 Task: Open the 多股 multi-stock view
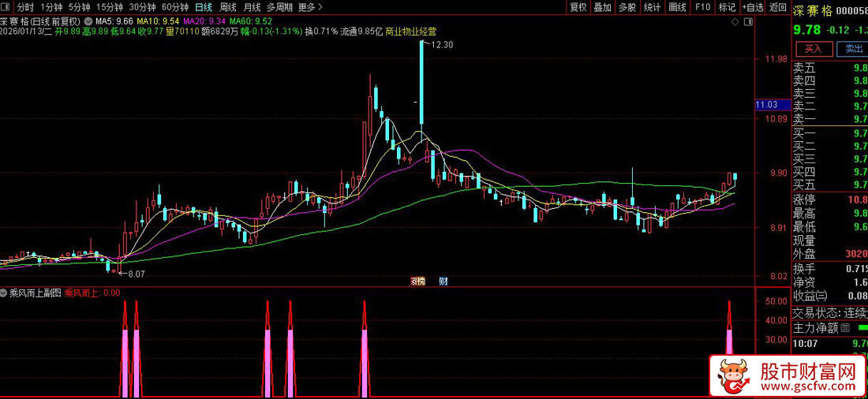tap(627, 7)
